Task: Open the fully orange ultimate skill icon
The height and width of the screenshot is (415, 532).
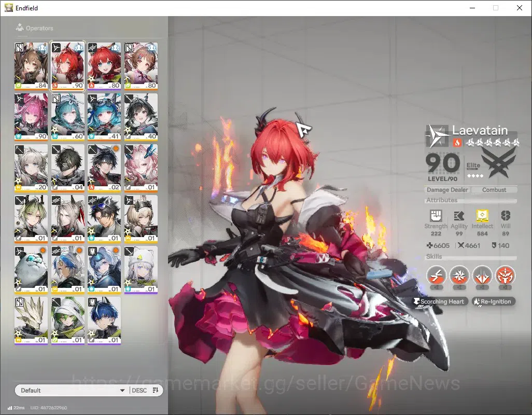Action: coord(505,275)
